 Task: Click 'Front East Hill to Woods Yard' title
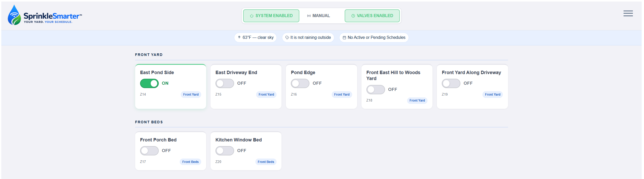(x=393, y=75)
